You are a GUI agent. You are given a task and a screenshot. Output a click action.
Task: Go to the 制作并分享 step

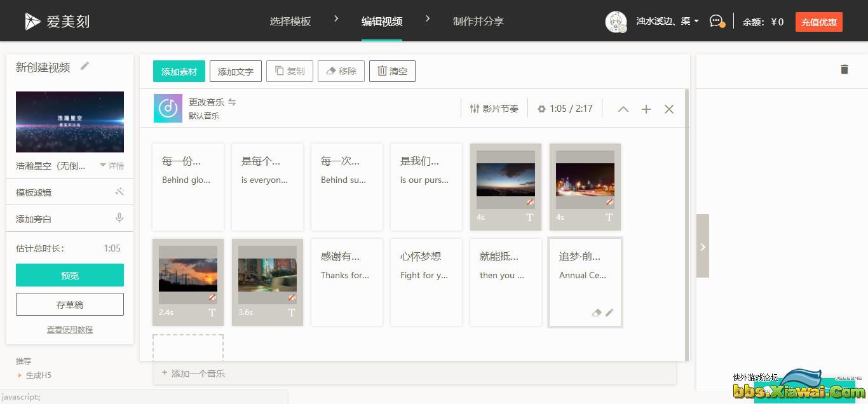coord(478,22)
